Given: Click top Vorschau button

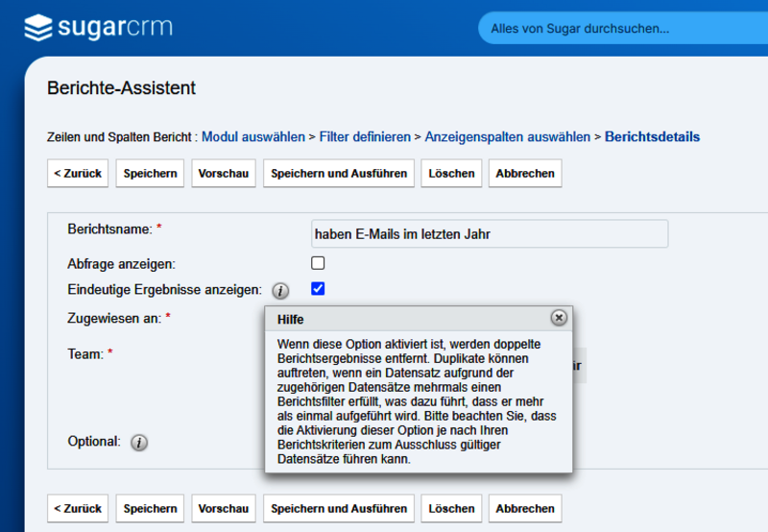Looking at the screenshot, I should 224,174.
